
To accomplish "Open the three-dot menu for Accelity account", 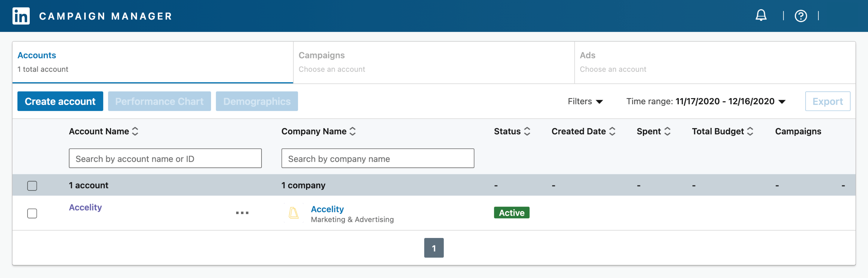I will (x=242, y=213).
